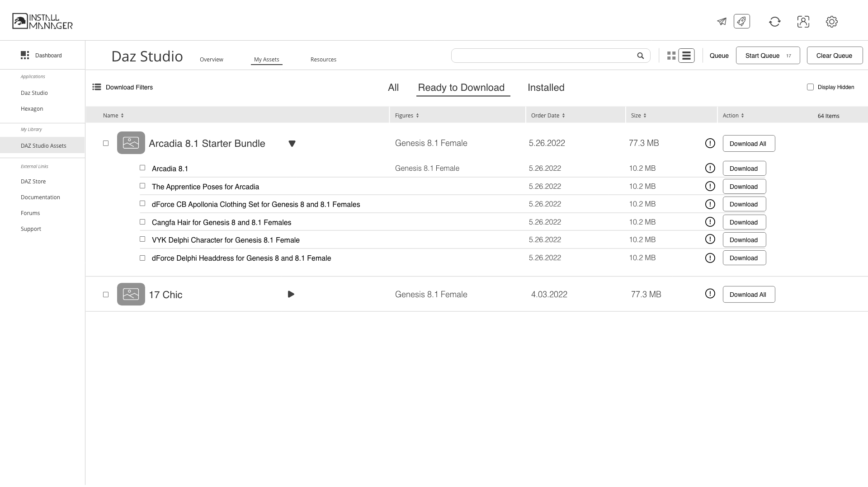Sort by Size column arrows
868x487 pixels.
pos(645,116)
